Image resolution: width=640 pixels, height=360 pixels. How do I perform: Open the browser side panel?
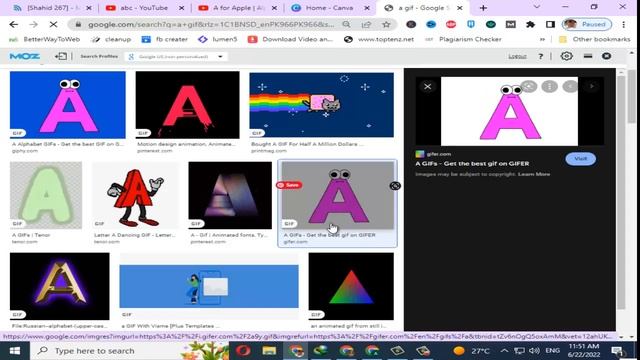click(x=550, y=24)
